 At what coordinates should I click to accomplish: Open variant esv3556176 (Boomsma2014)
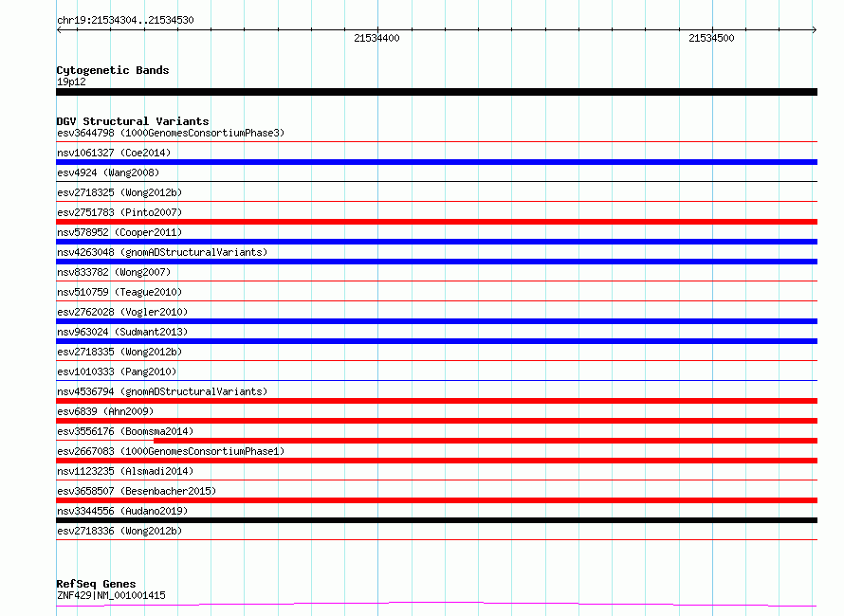tap(125, 431)
